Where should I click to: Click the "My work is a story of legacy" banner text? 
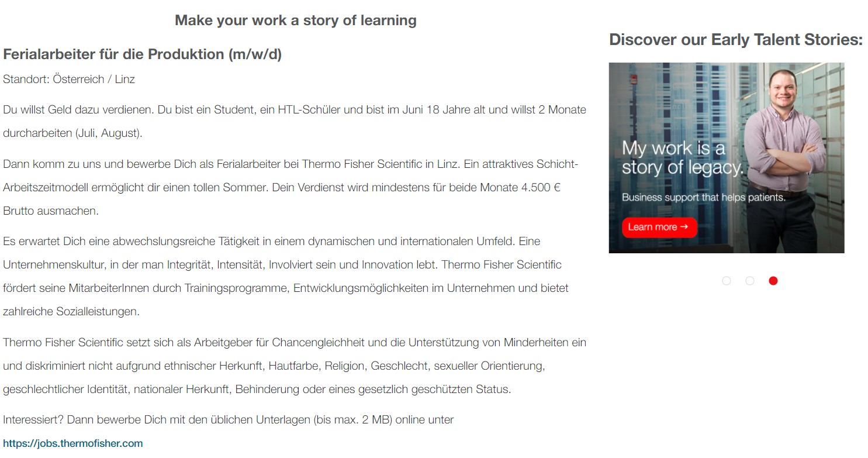682,158
